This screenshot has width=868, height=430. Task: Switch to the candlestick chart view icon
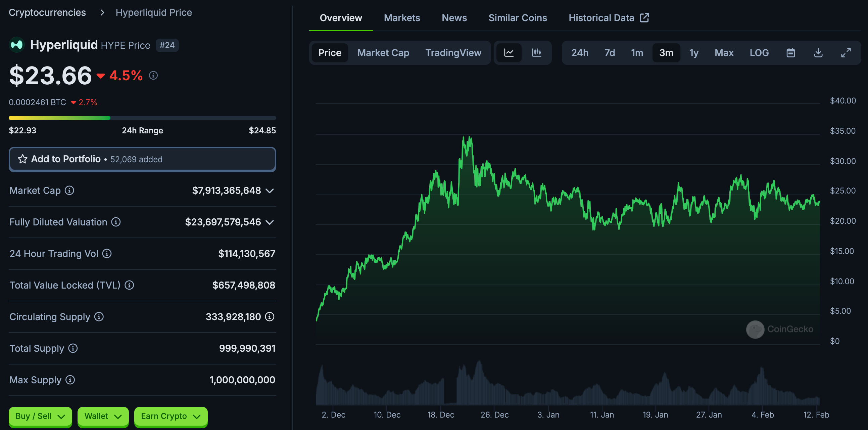536,53
